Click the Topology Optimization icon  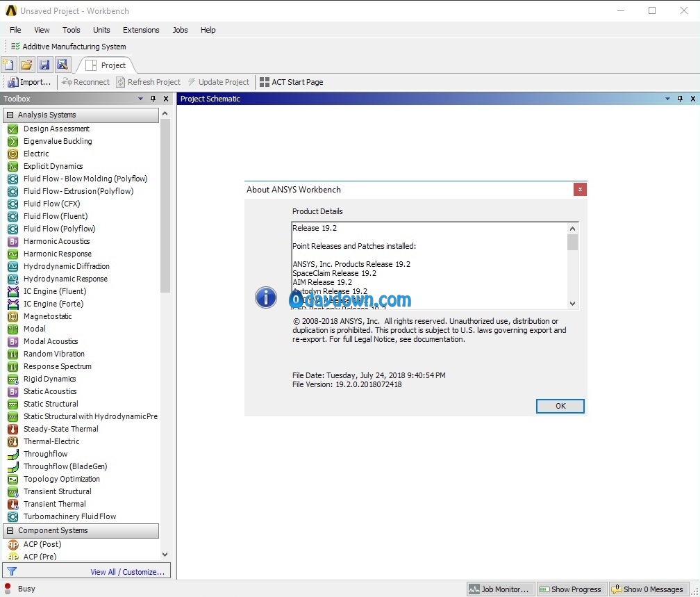pos(13,479)
